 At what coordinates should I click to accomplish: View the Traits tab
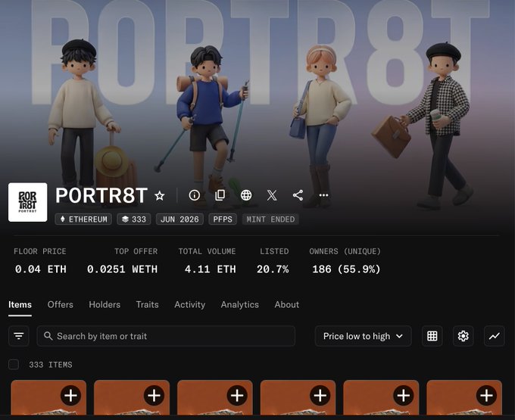(x=148, y=304)
